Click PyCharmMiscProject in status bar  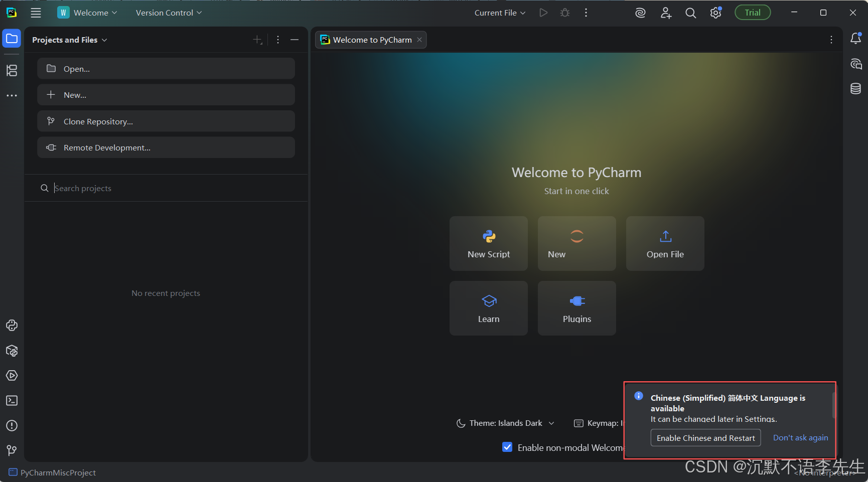click(52, 472)
